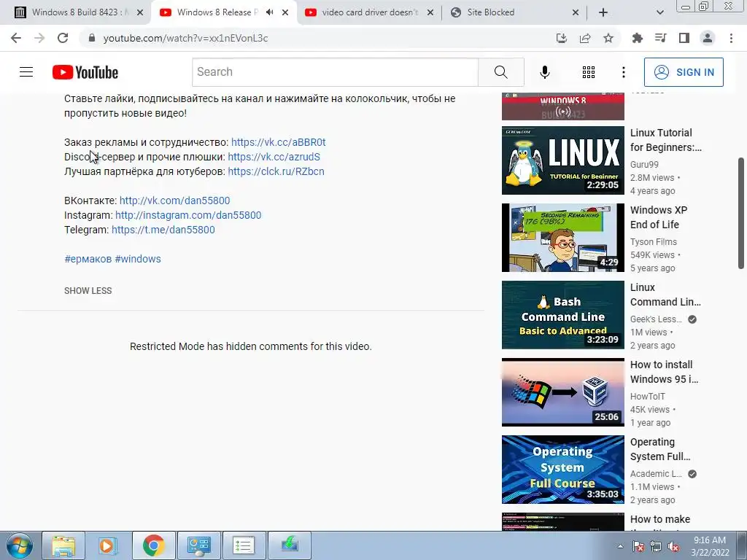Click the #ермаков hashtag
747x560 pixels.
(88, 259)
